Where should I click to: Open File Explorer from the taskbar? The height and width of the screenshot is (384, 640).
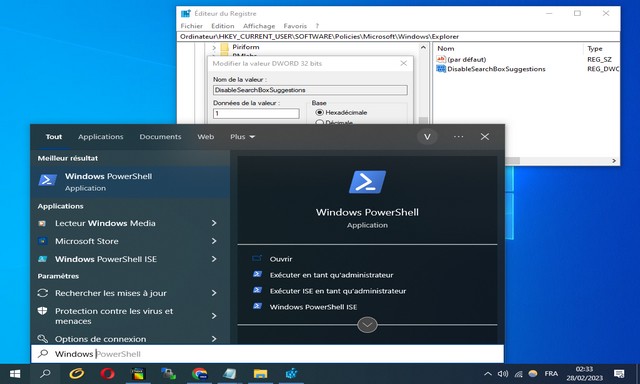[260, 374]
